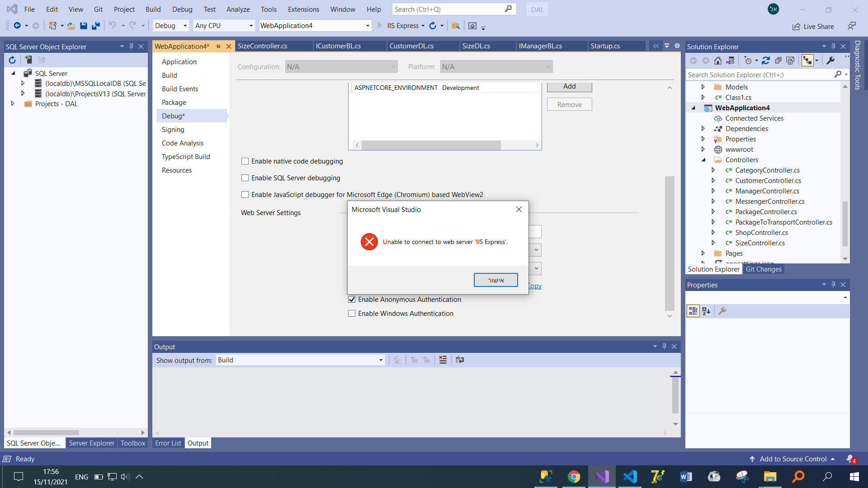Click the horizontal scrollbar in the environment variables list
Viewport: 868px width, 488px height.
[431, 145]
